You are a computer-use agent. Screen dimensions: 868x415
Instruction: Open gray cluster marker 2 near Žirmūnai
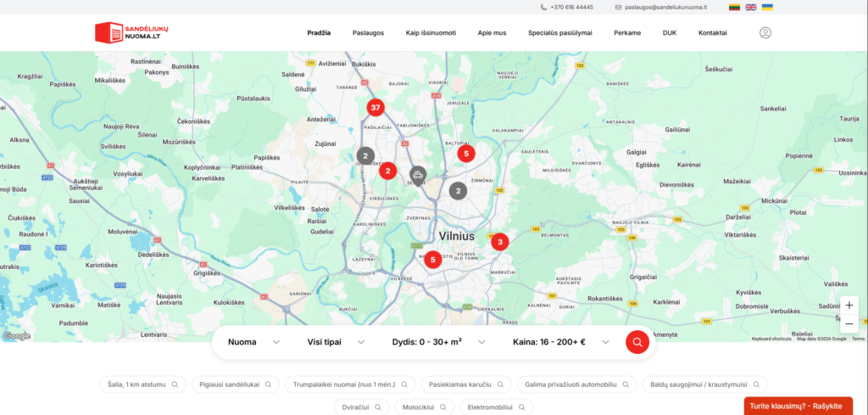[x=458, y=191]
